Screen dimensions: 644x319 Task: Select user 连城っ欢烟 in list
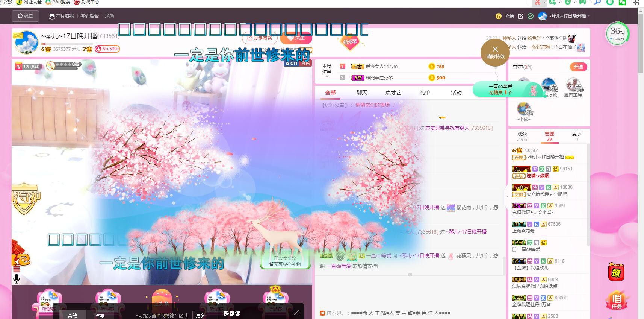[537, 176]
